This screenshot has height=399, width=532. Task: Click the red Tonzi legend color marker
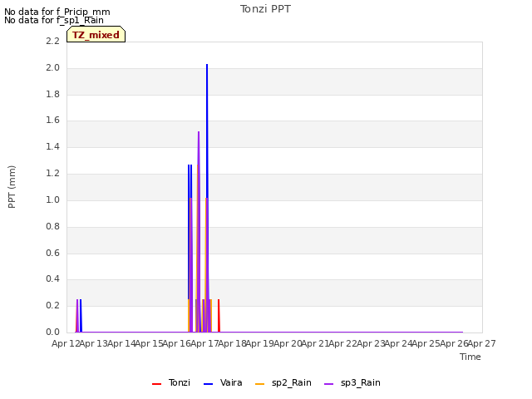[157, 384]
